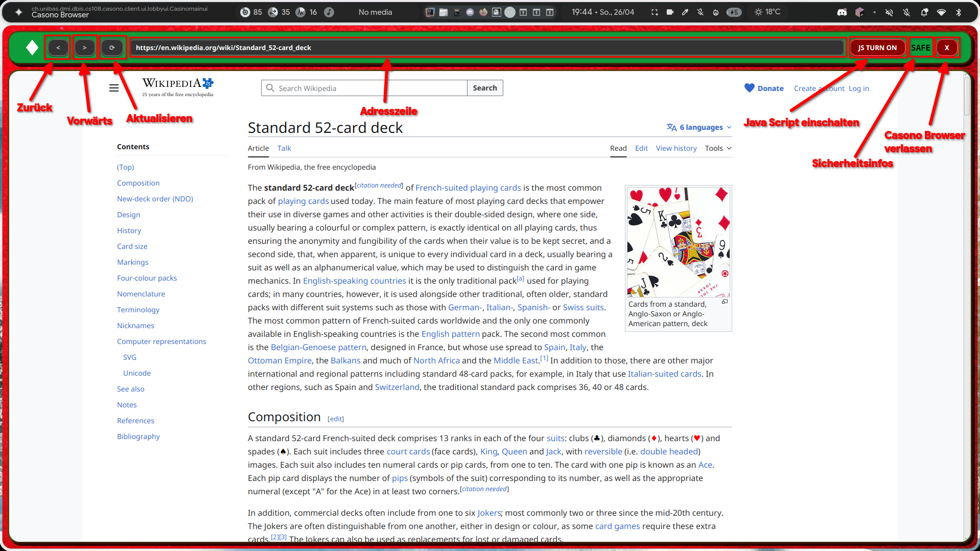This screenshot has width=980, height=551.
Task: Click the battery pill showing 5
Action: 734,12
